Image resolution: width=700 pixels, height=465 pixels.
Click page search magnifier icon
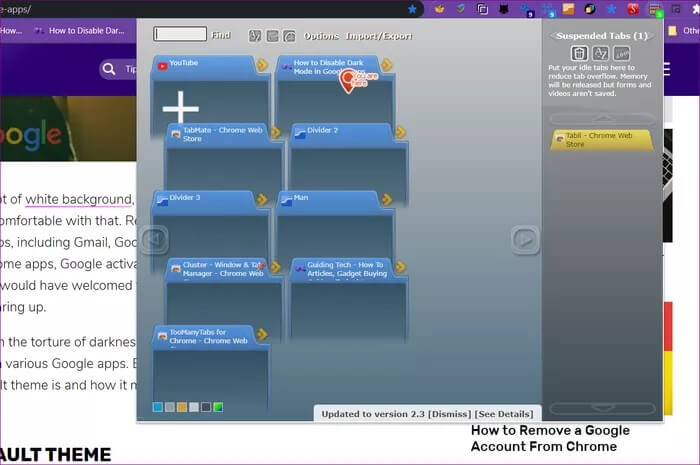click(x=108, y=69)
